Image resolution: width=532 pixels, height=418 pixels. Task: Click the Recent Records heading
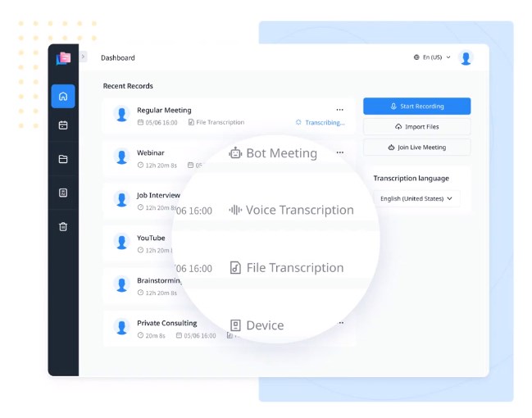tap(128, 86)
